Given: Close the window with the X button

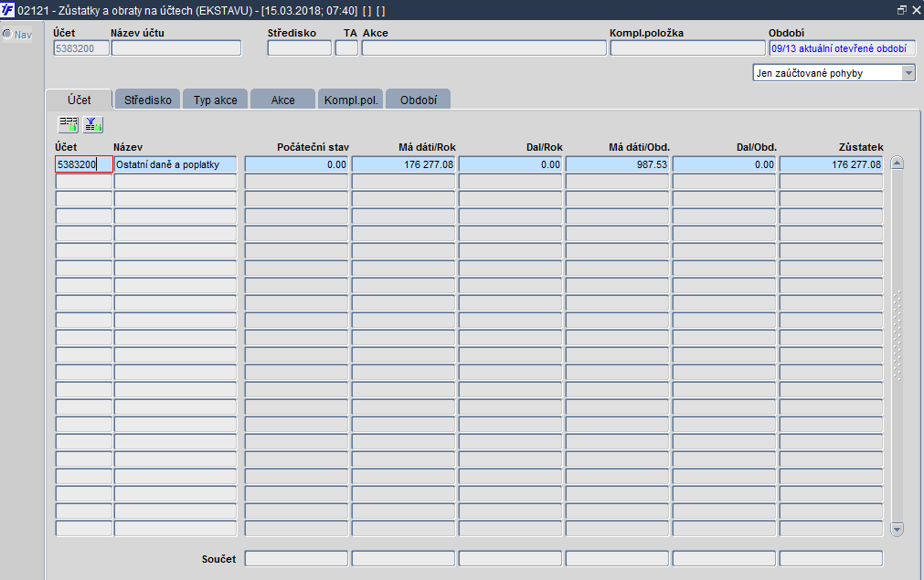Looking at the screenshot, I should [915, 10].
